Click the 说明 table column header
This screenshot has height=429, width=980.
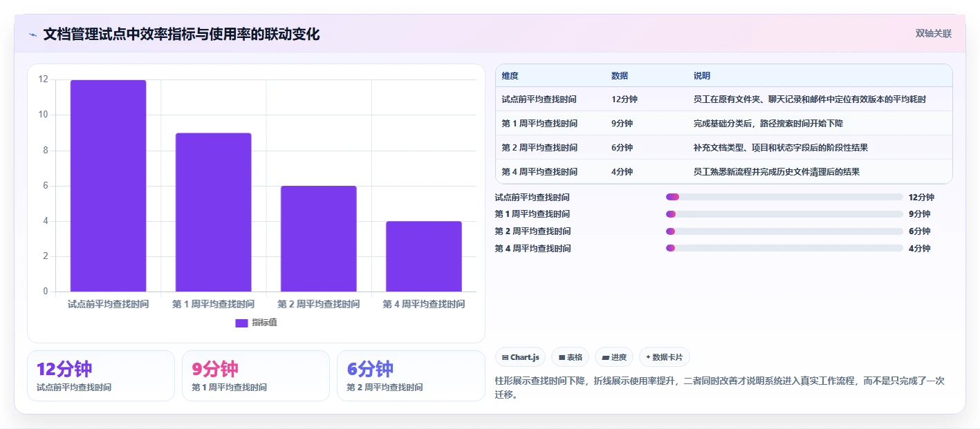click(702, 76)
